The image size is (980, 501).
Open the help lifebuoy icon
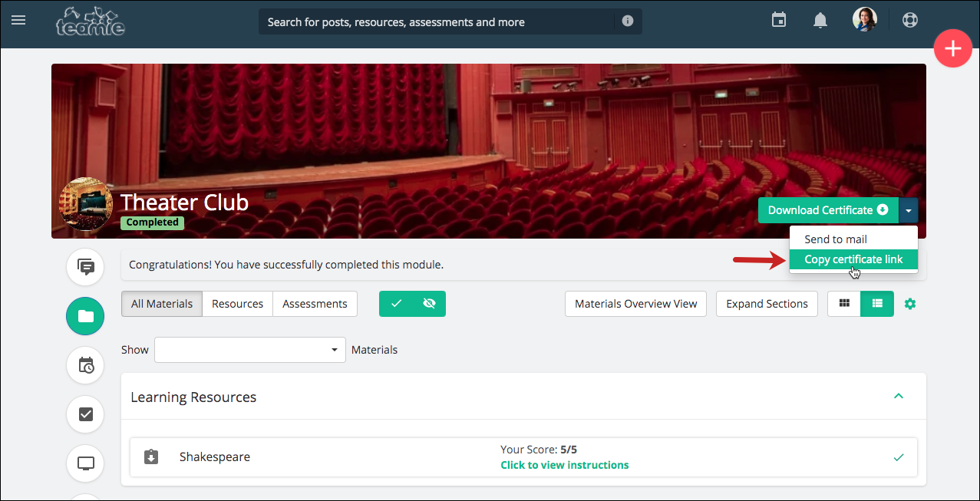tap(910, 20)
